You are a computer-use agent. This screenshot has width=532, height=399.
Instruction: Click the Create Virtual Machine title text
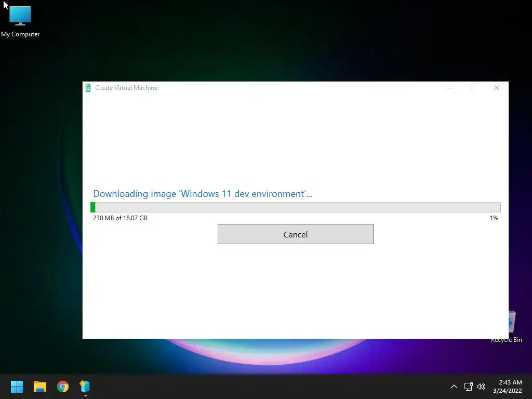click(126, 88)
